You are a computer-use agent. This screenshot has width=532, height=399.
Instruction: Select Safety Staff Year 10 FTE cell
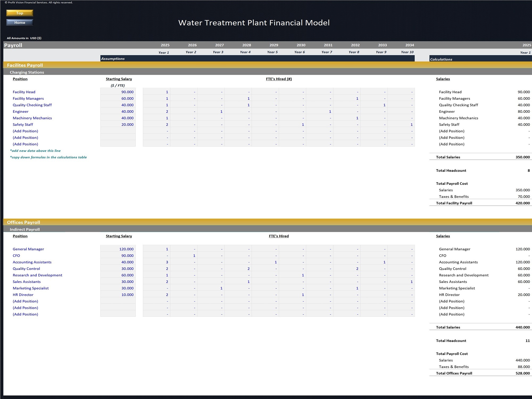(401, 124)
